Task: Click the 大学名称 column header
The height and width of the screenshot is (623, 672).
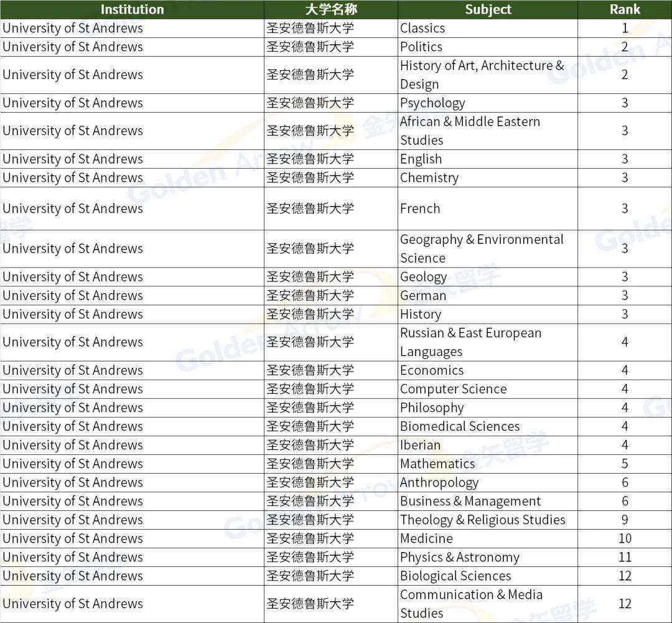Action: [330, 9]
